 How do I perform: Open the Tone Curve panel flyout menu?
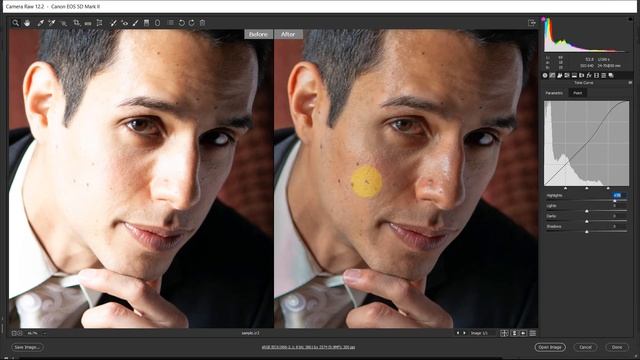coord(630,82)
